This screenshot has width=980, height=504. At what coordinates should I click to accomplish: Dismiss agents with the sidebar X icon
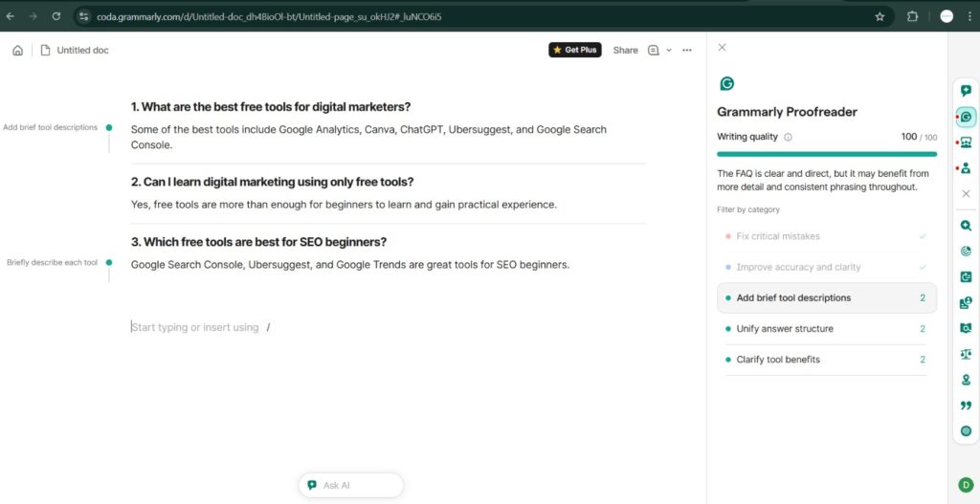[967, 194]
